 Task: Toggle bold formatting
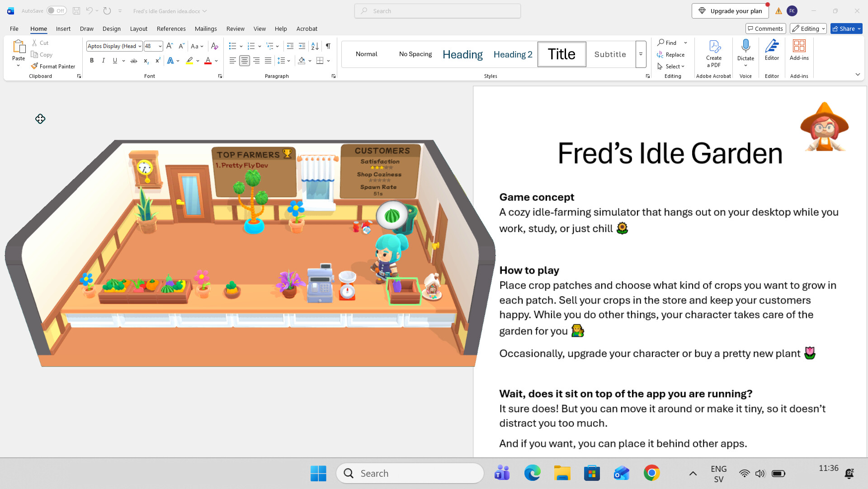(x=92, y=61)
